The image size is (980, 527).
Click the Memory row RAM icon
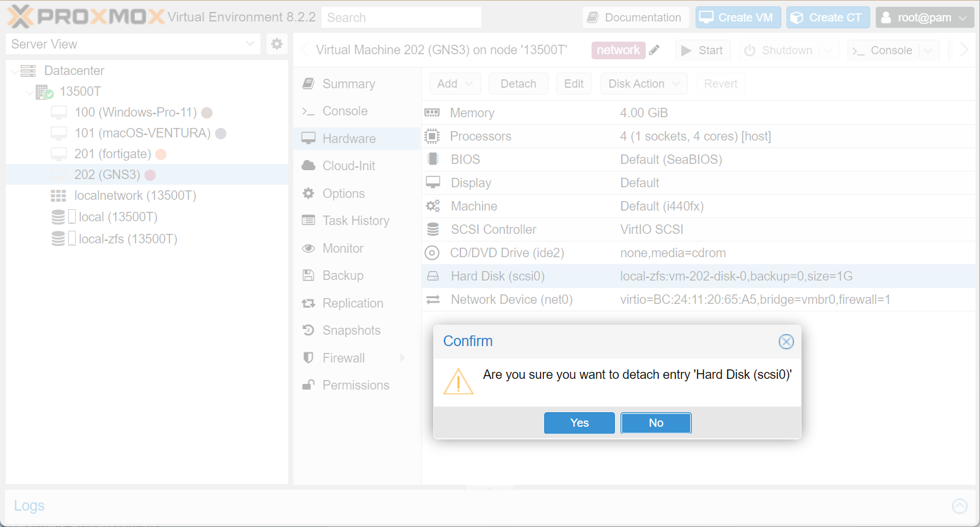pyautogui.click(x=432, y=113)
